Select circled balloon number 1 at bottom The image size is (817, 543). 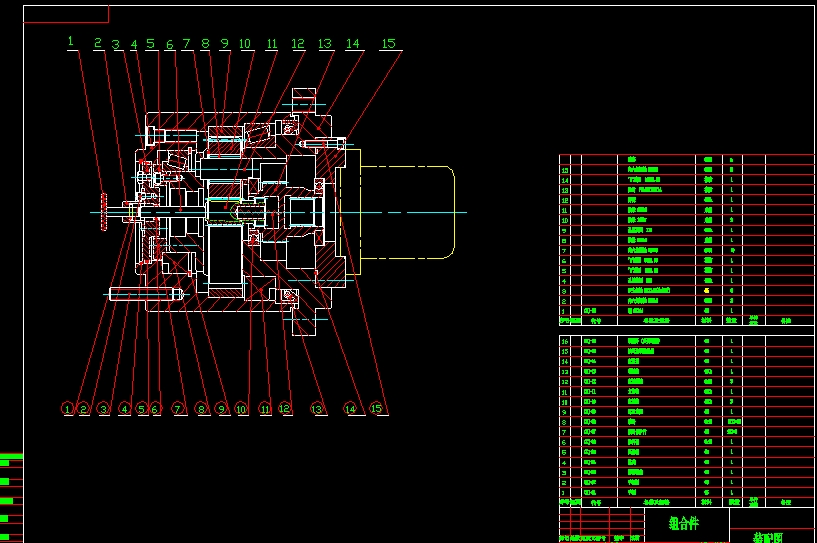click(67, 408)
